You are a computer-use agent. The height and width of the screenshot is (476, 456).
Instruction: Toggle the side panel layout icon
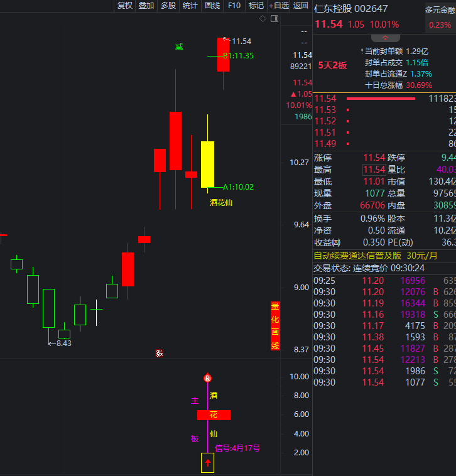pyautogui.click(x=274, y=19)
